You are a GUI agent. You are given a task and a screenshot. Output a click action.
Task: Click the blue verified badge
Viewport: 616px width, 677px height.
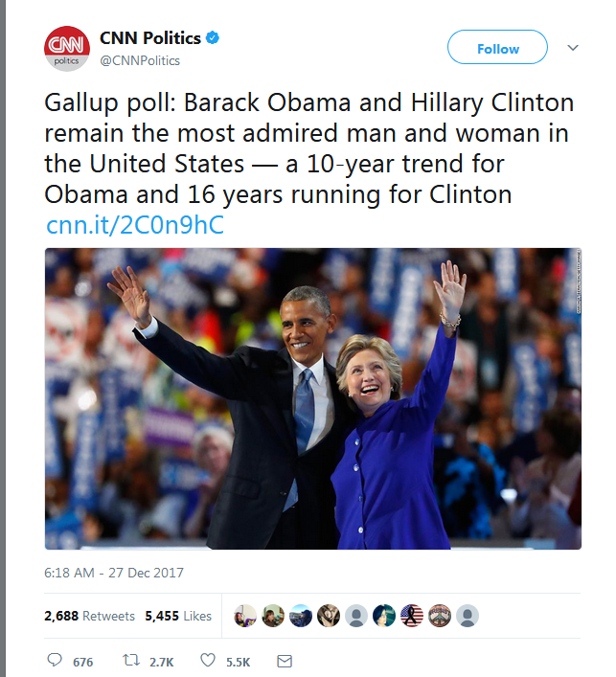tap(214, 38)
